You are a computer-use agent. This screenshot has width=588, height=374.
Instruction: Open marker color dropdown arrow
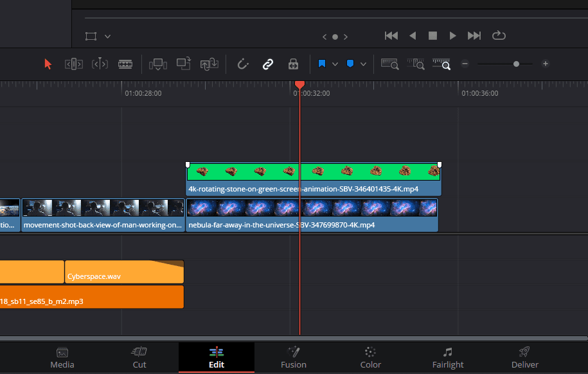click(x=363, y=64)
